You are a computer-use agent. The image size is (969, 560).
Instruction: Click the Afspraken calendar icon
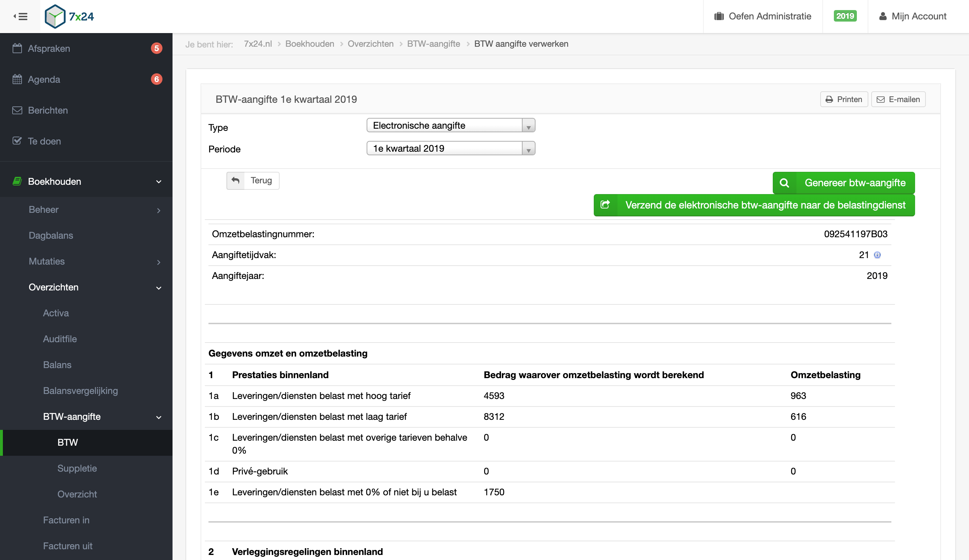pyautogui.click(x=17, y=49)
